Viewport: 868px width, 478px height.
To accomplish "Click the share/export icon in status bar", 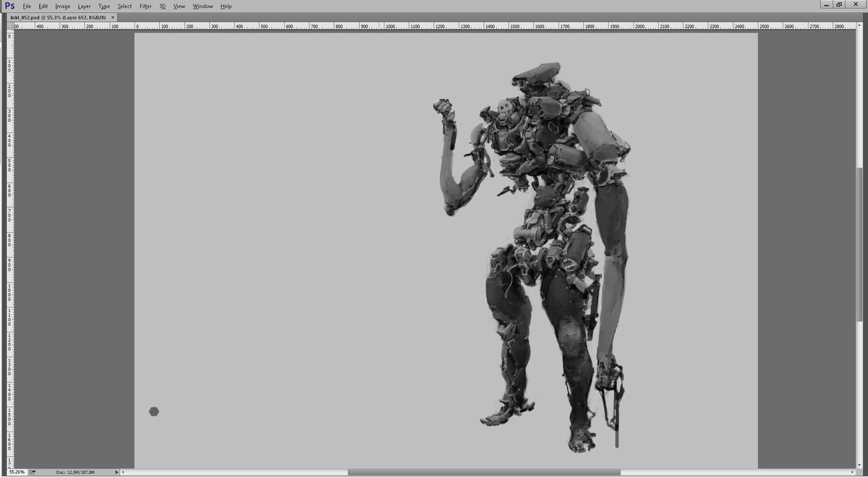I will [x=33, y=472].
